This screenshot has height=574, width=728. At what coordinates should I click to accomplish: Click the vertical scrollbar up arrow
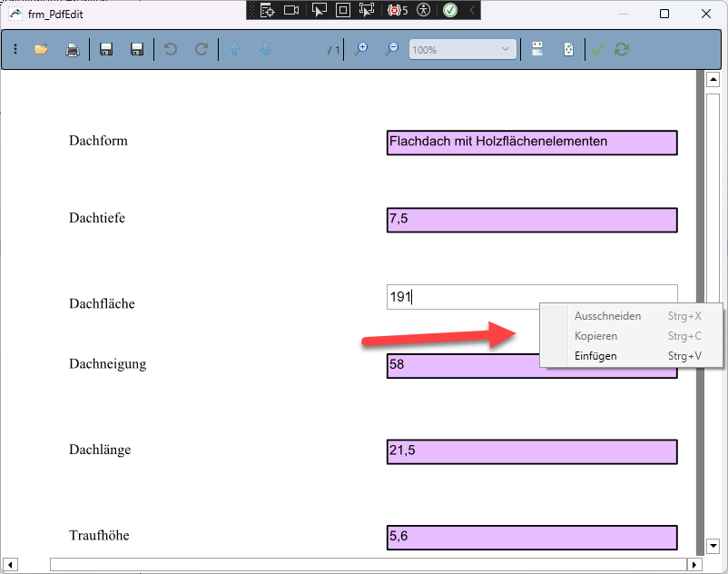[x=713, y=79]
